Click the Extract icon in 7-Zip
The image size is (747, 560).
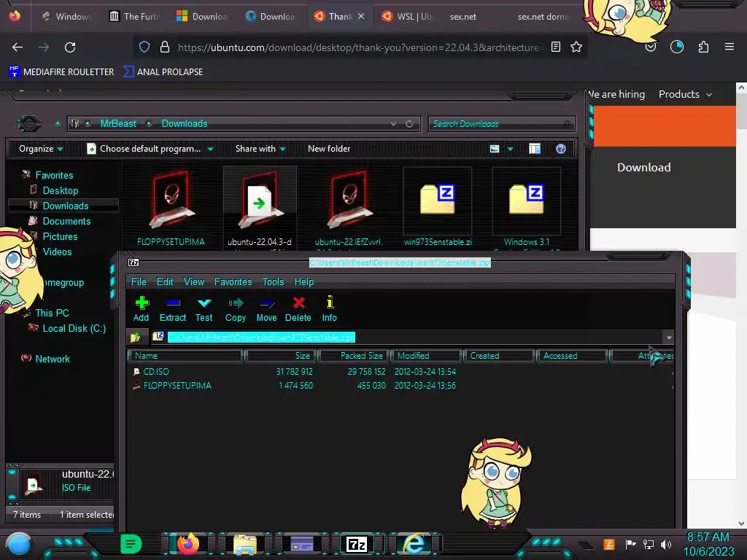(x=172, y=308)
